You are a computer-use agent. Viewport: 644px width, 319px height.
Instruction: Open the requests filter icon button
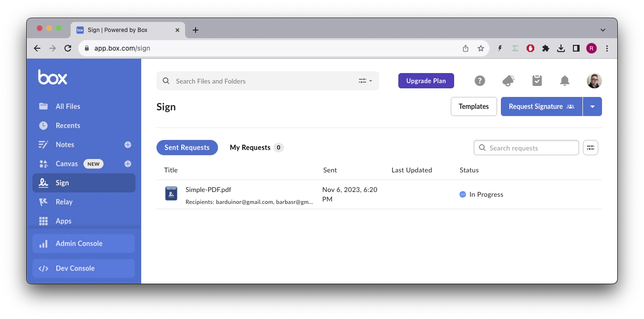pos(591,148)
